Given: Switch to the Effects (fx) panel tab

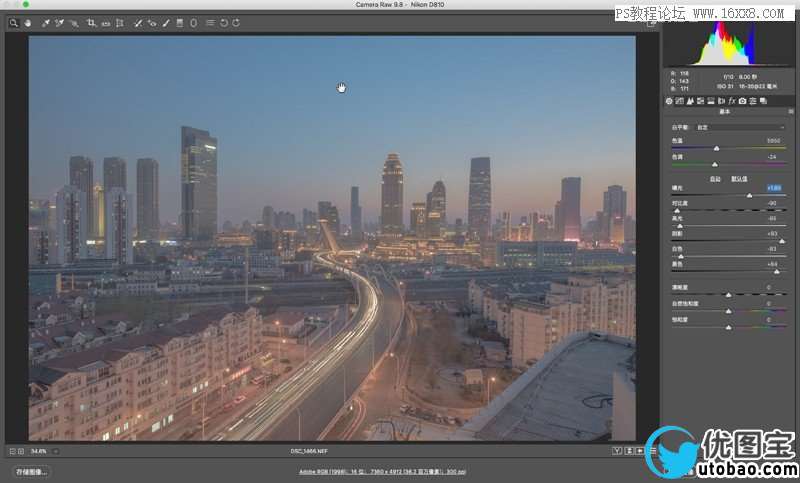Looking at the screenshot, I should [731, 101].
